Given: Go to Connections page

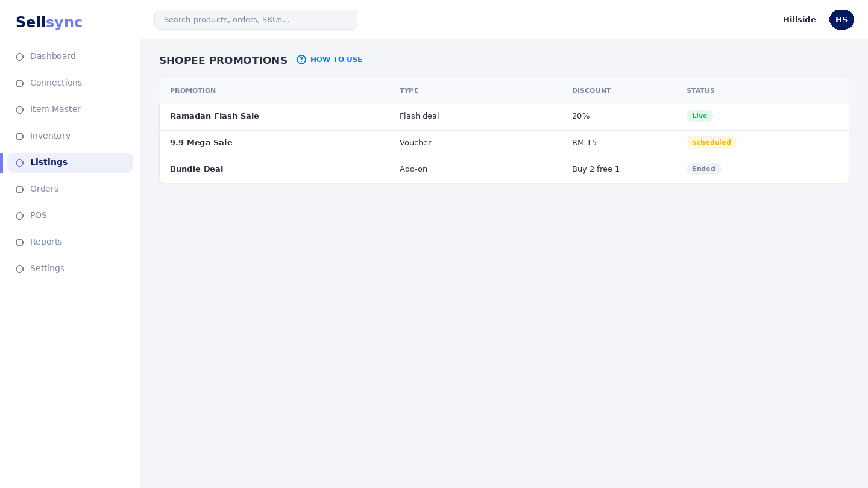Looking at the screenshot, I should tap(70, 83).
